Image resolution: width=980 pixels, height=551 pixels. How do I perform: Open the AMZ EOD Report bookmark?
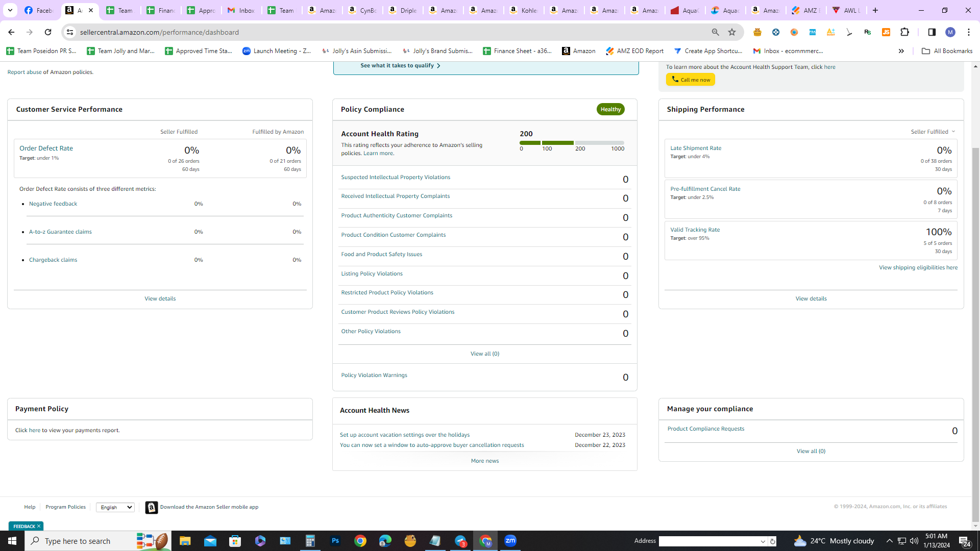635,51
